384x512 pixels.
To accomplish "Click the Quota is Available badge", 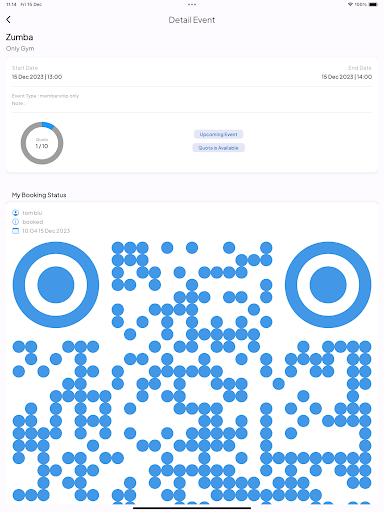I will (x=219, y=148).
